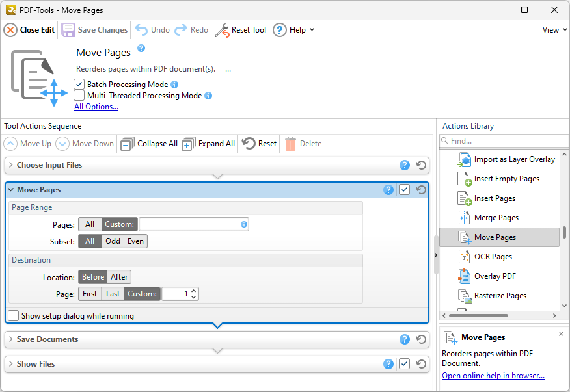Disable Batch Processing Mode checkbox
This screenshot has height=392, width=570.
(79, 85)
